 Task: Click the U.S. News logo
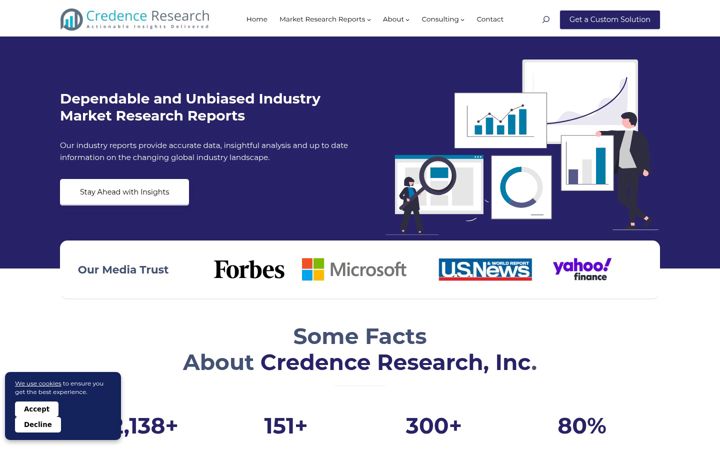(x=485, y=270)
